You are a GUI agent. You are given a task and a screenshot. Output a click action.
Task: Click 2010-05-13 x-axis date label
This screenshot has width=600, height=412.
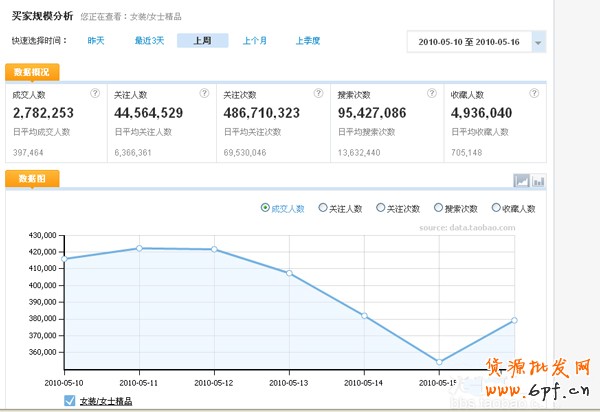click(x=289, y=383)
